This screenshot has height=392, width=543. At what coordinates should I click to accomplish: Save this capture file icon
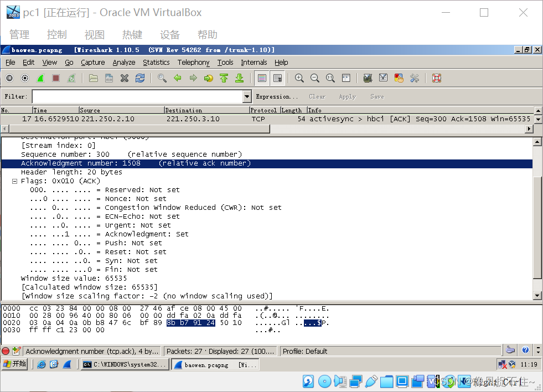tap(108, 78)
